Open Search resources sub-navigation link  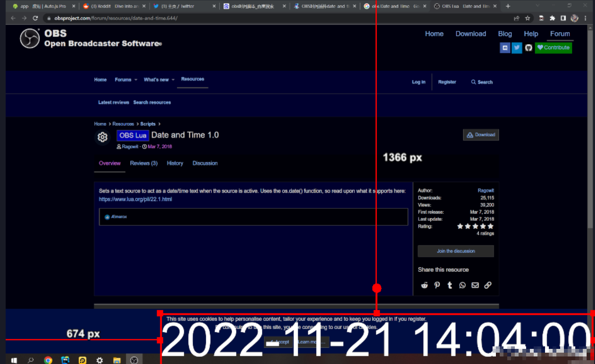[152, 102]
